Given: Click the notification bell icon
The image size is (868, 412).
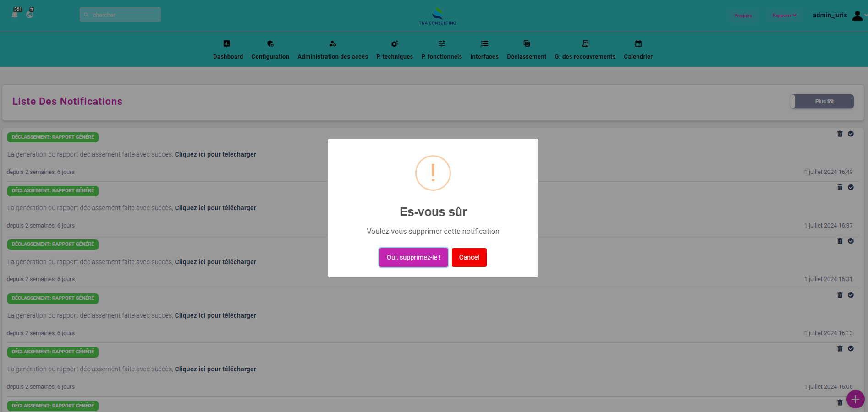Looking at the screenshot, I should pos(15,15).
